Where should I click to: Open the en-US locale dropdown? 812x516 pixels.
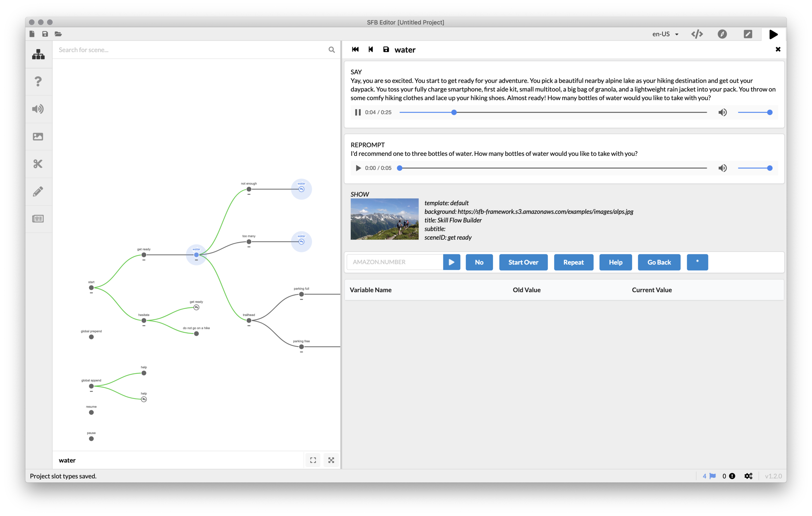click(665, 34)
